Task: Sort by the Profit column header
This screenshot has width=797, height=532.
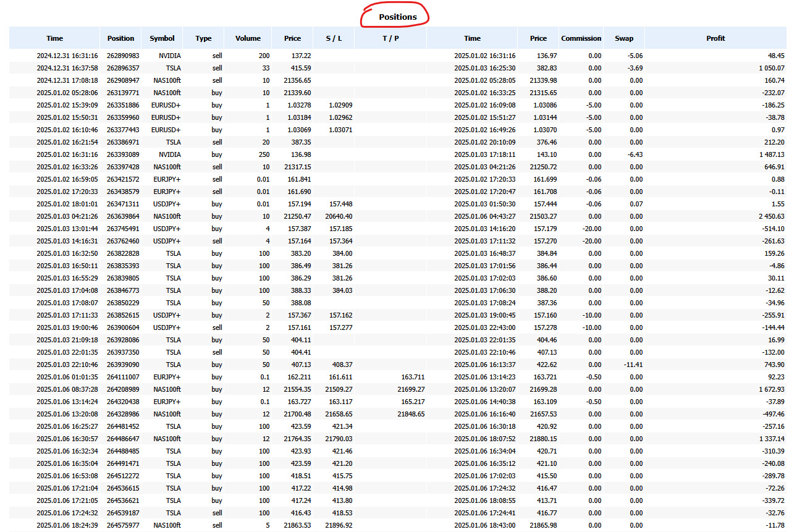Action: click(715, 38)
